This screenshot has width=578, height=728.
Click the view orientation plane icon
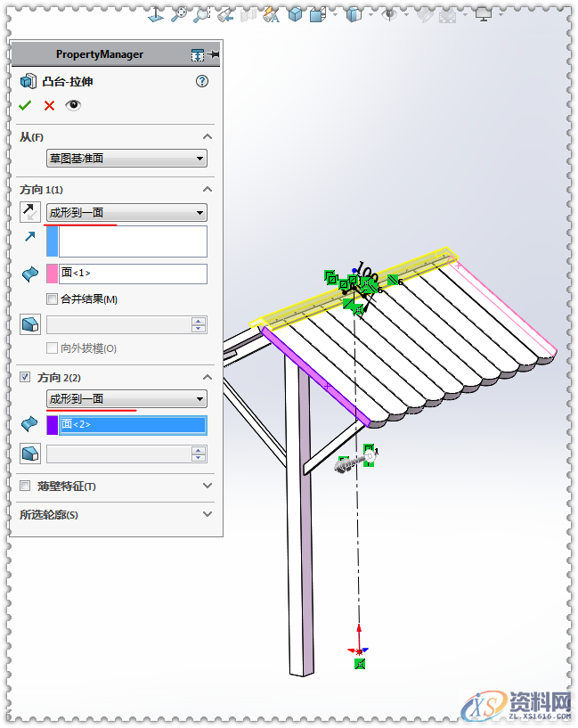pos(155,15)
